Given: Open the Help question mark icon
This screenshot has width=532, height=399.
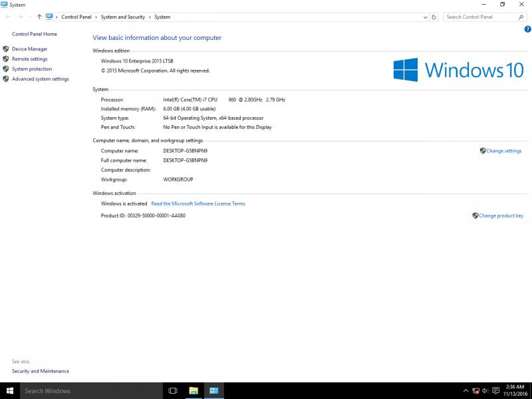Looking at the screenshot, I should tap(527, 29).
